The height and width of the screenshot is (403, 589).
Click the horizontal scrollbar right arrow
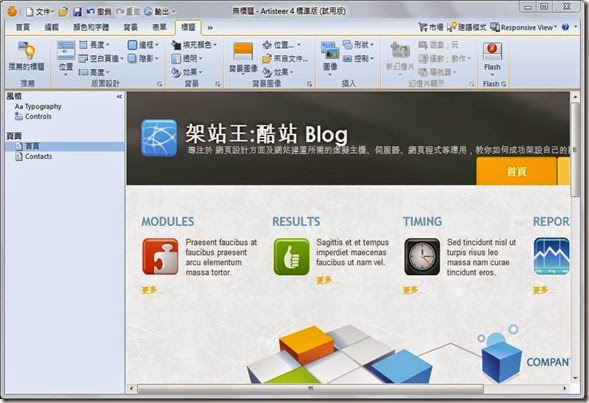click(565, 388)
